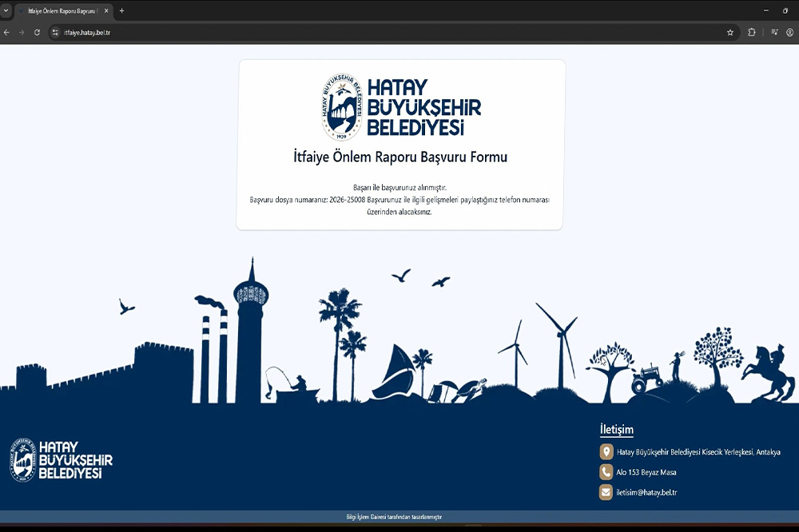Open the browser profile avatar icon
The height and width of the screenshot is (532, 799).
tap(789, 33)
